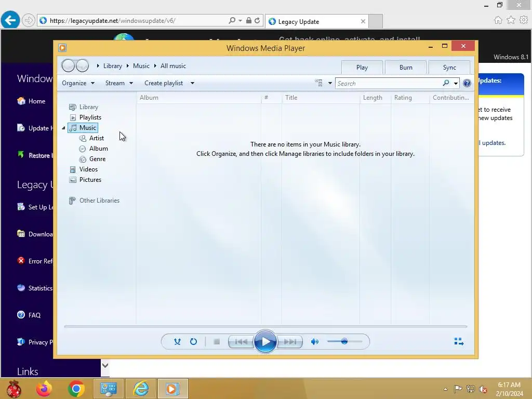This screenshot has height=399, width=532.
Task: Open Playlists in the navigation pane
Action: (90, 117)
